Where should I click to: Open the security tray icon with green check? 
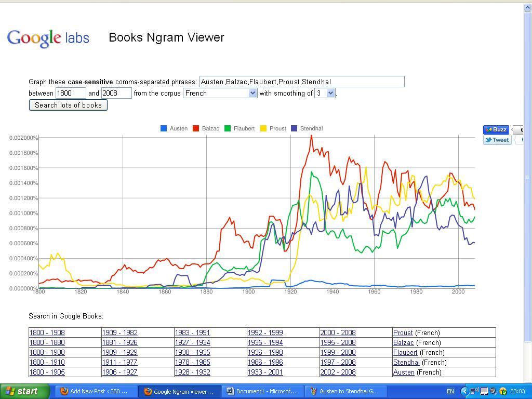pyautogui.click(x=503, y=391)
